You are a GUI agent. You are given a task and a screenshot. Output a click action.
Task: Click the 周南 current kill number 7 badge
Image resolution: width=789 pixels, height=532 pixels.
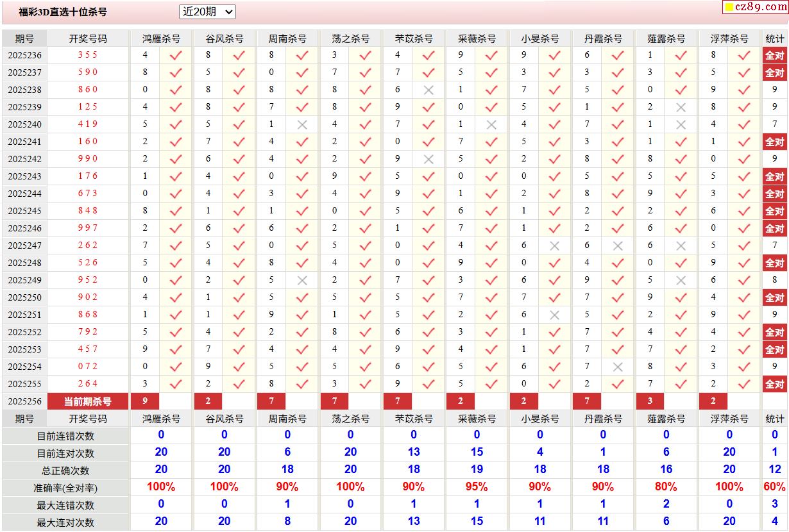[271, 401]
